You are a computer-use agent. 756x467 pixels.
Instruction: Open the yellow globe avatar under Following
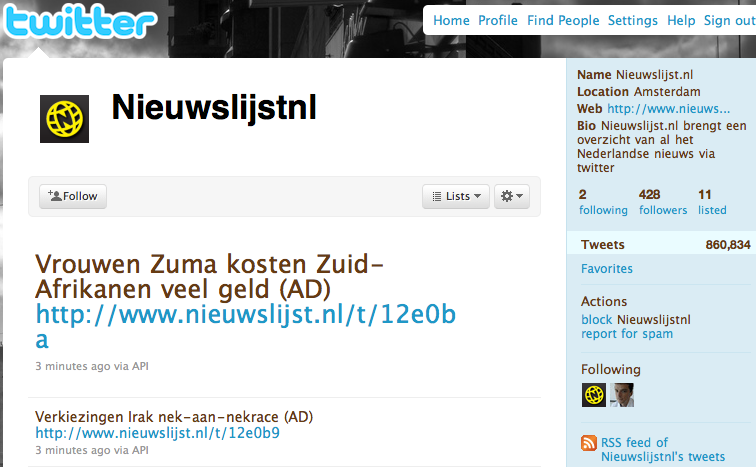[x=594, y=395]
